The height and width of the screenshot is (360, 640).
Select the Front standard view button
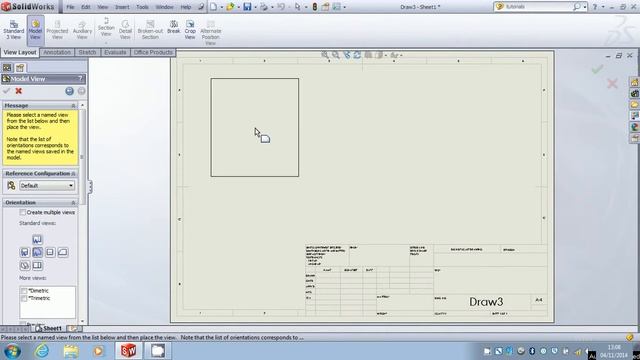pyautogui.click(x=37, y=252)
